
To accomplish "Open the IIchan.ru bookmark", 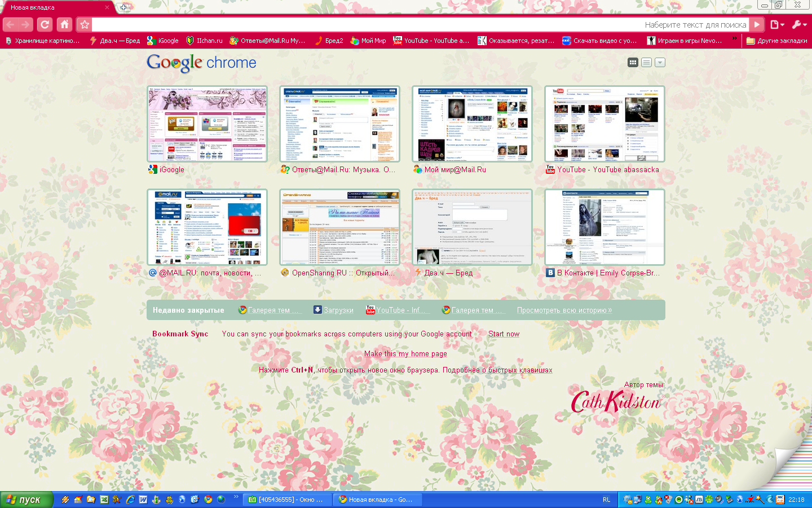I will 204,41.
